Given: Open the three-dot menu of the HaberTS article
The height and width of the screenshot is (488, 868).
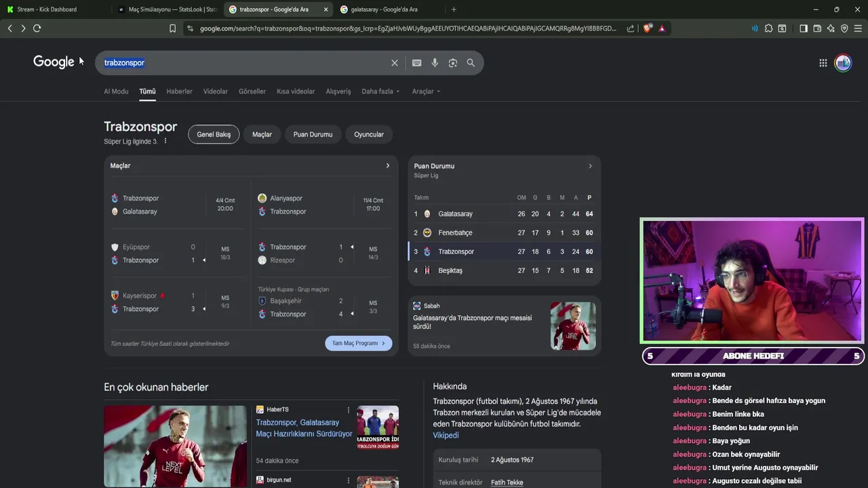Looking at the screenshot, I should point(349,410).
